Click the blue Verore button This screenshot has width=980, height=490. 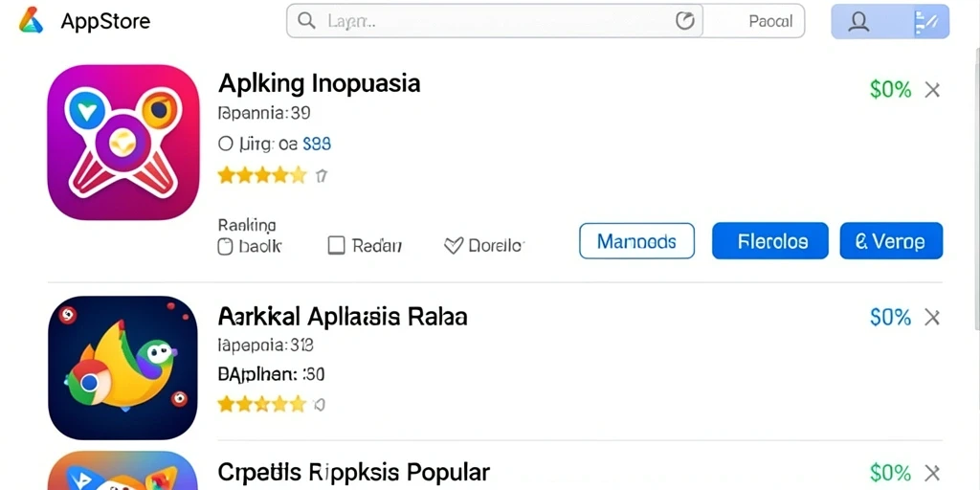pyautogui.click(x=891, y=240)
